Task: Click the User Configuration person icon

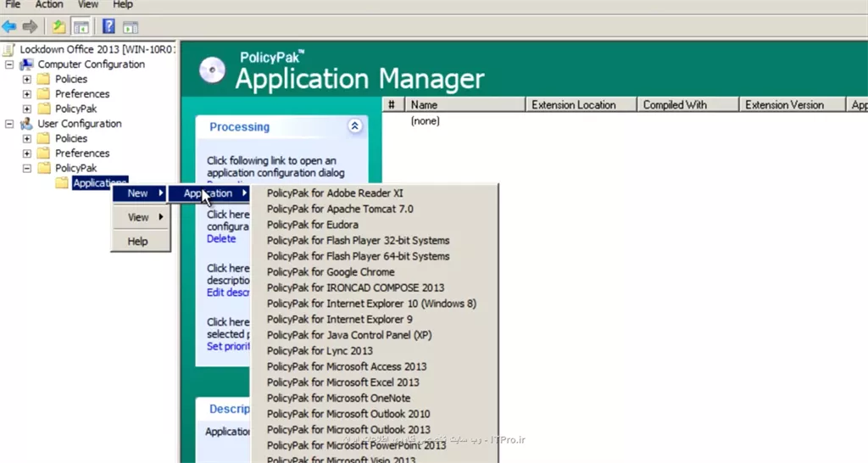Action: 26,124
